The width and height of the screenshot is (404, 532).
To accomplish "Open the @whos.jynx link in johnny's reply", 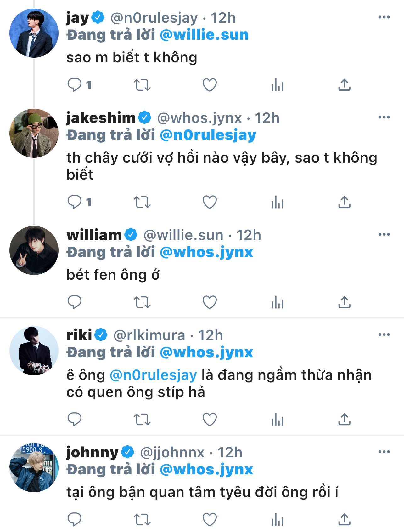I will (x=206, y=469).
